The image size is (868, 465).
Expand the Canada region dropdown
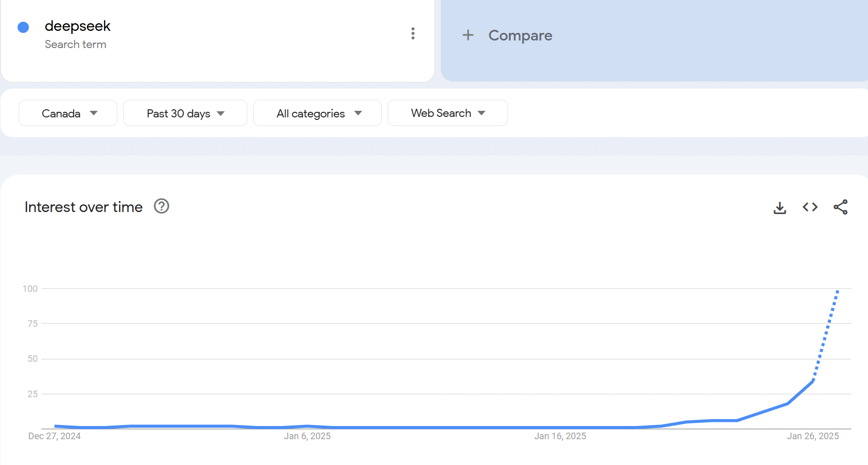[68, 113]
